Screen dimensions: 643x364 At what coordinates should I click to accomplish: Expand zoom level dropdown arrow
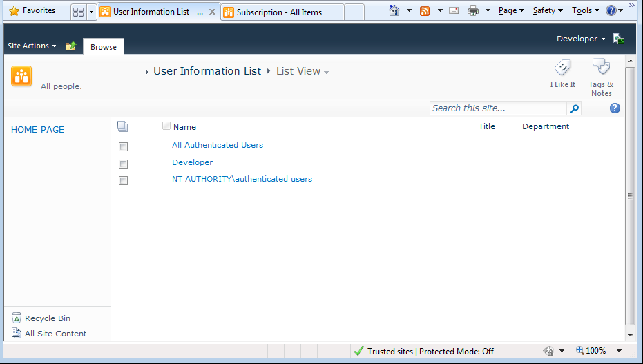click(620, 351)
